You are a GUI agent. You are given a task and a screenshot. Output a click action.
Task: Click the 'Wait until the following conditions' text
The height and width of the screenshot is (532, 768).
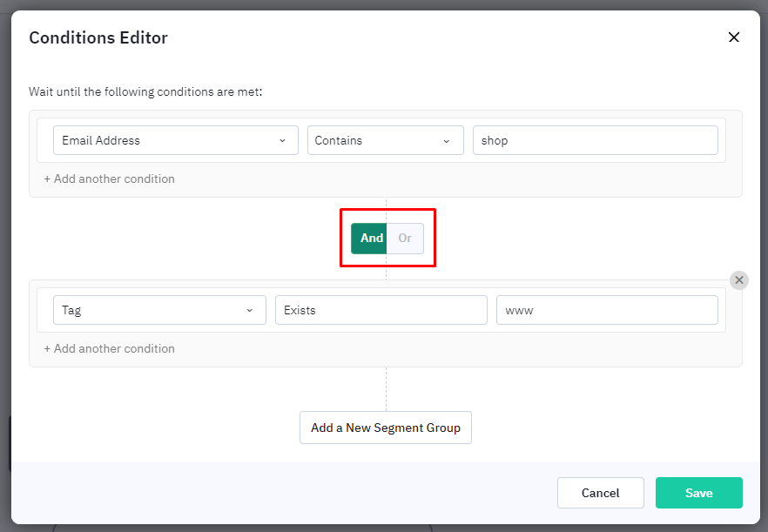coord(145,91)
